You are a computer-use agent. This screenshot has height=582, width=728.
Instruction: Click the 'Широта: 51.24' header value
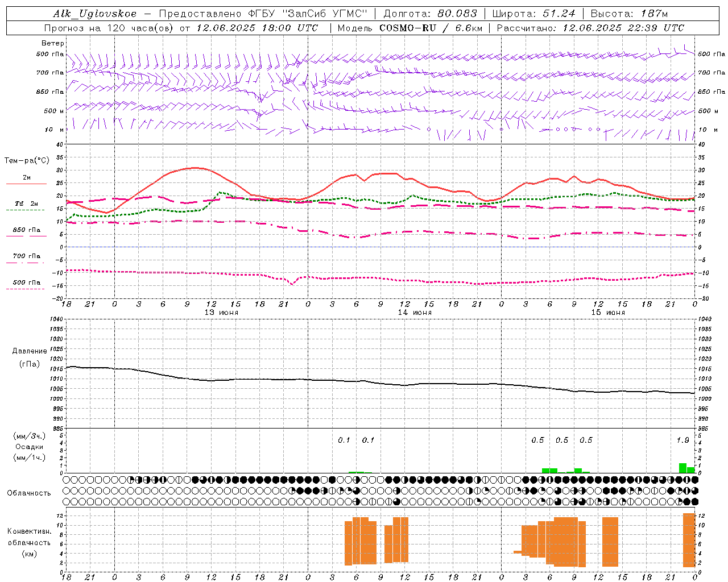533,14
